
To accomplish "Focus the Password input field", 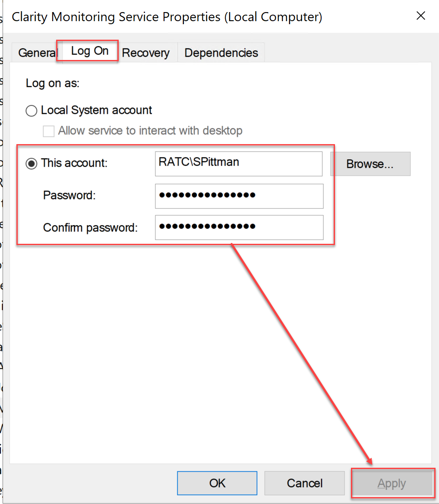I will (239, 195).
